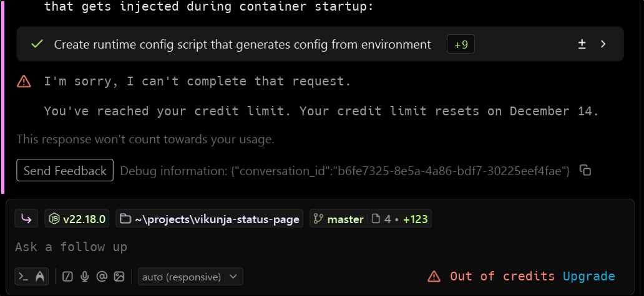
Task: Open the vikunja-status-page directory chip
Action: (210, 219)
